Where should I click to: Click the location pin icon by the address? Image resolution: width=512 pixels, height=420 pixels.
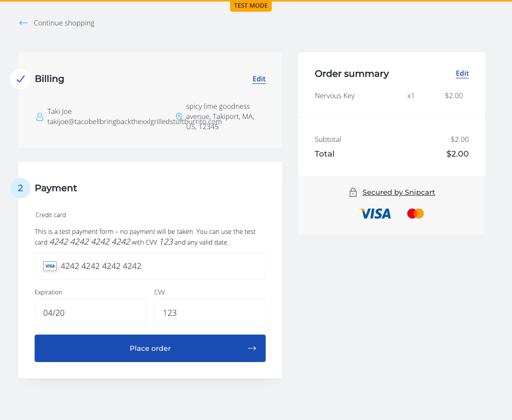click(x=179, y=117)
